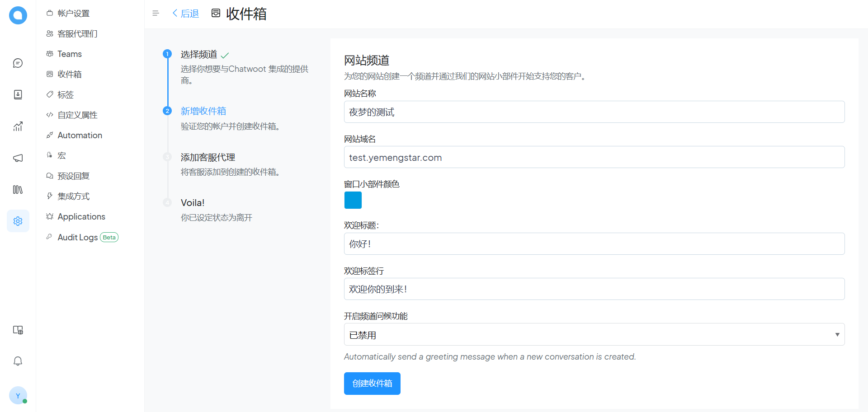Open the Help Center library icon

coord(18,190)
